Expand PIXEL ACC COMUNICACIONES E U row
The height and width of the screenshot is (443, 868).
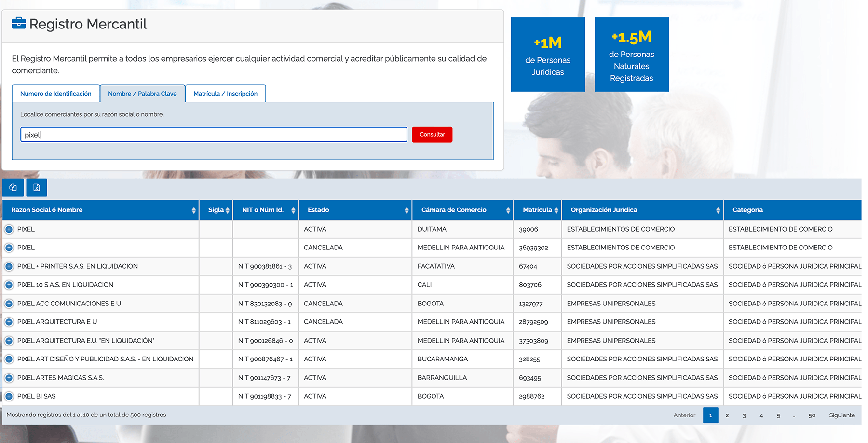point(9,304)
